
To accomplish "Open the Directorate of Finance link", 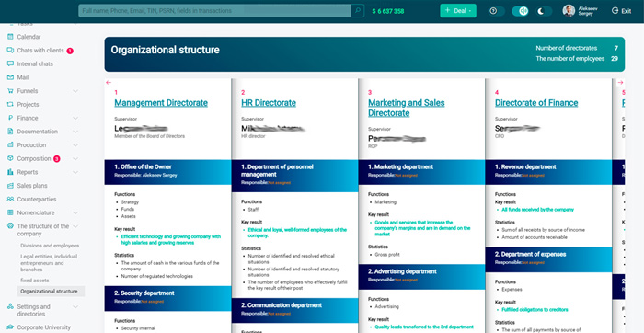I will pyautogui.click(x=536, y=103).
